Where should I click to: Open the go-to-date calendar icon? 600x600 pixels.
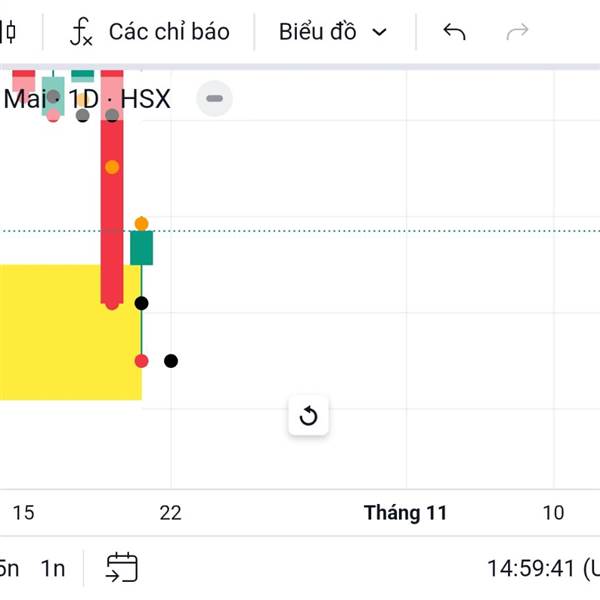pyautogui.click(x=122, y=568)
